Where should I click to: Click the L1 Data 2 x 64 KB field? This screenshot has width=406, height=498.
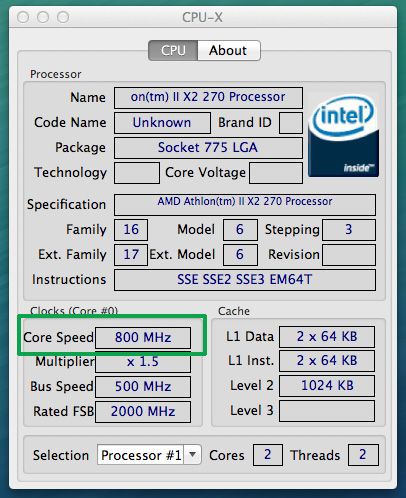[x=327, y=337]
